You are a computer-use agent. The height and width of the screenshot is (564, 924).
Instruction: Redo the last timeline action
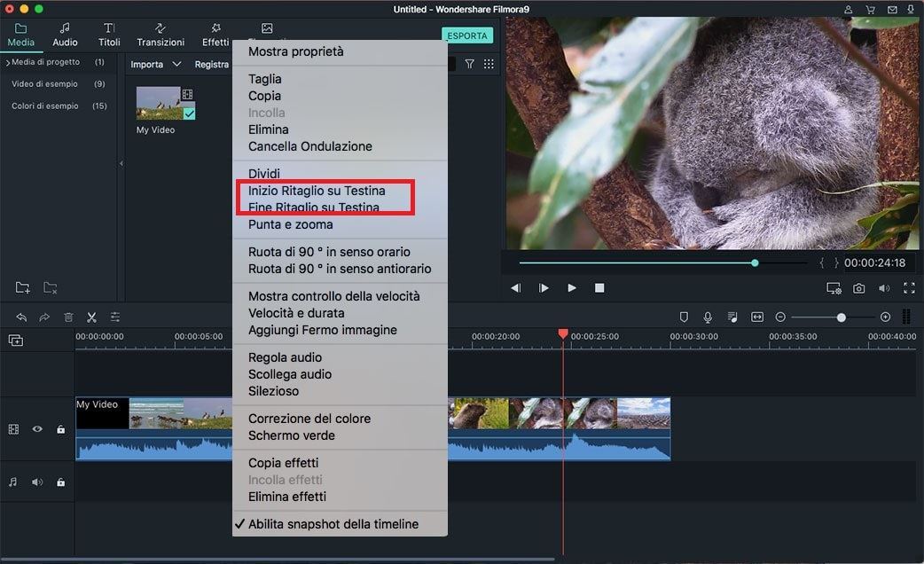click(44, 317)
